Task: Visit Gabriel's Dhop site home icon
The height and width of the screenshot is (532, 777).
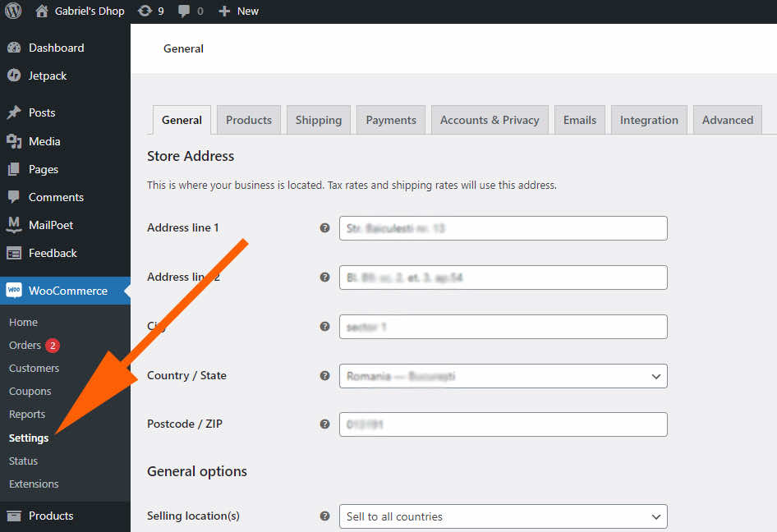Action: [42, 11]
